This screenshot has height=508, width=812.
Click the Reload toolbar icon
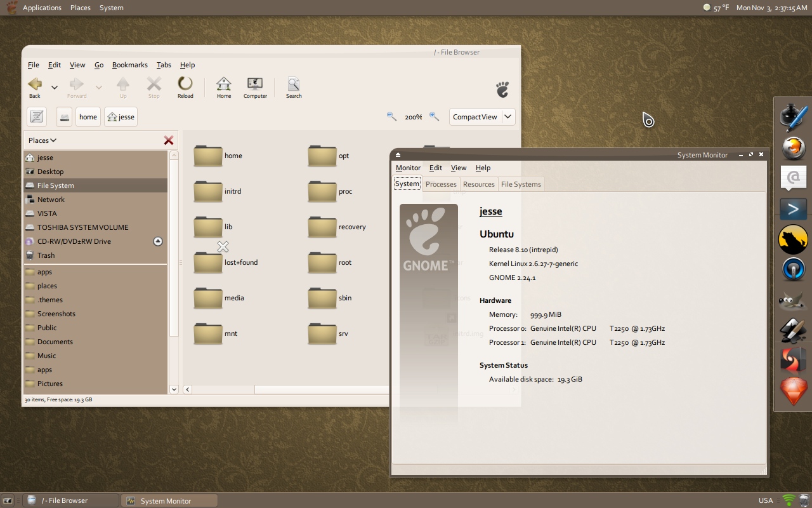click(185, 87)
